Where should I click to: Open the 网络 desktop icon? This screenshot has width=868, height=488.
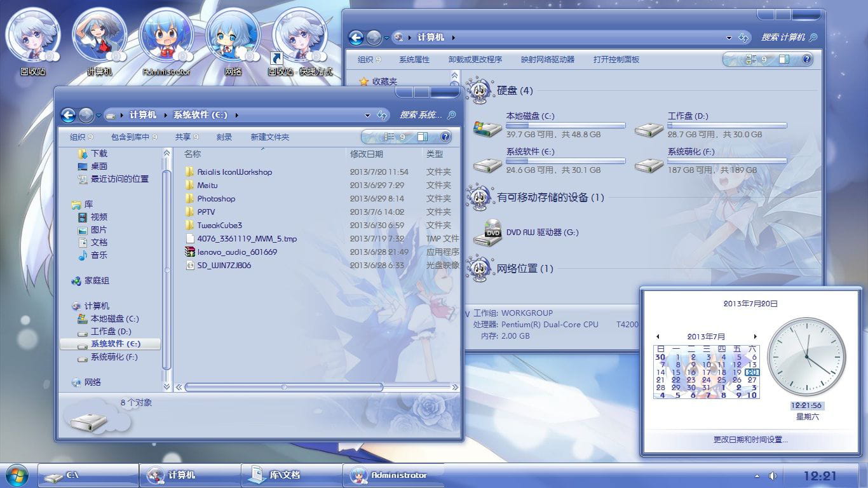pyautogui.click(x=232, y=35)
